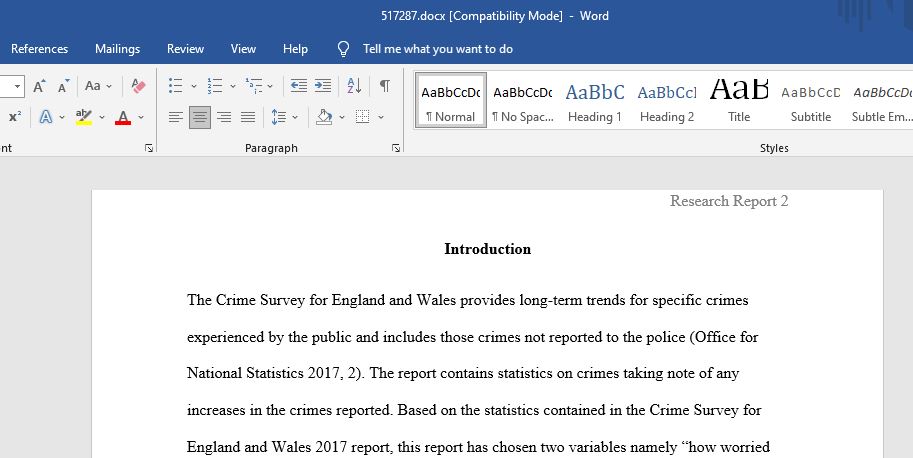This screenshot has height=458, width=913.
Task: Align text to the right
Action: 224,117
